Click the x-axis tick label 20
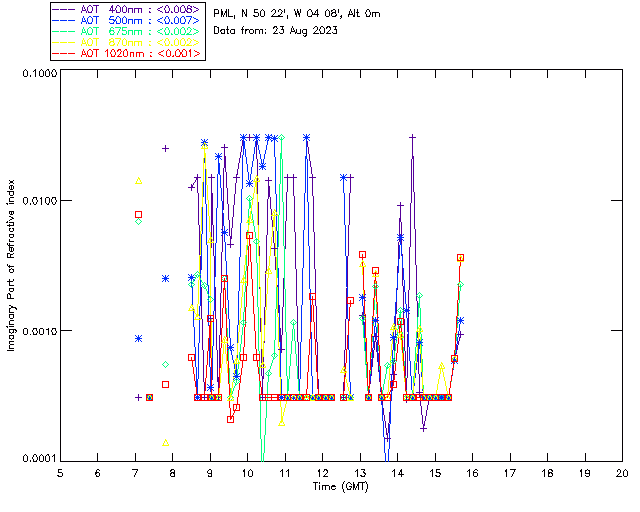This screenshot has height=512, width=640. 622,472
